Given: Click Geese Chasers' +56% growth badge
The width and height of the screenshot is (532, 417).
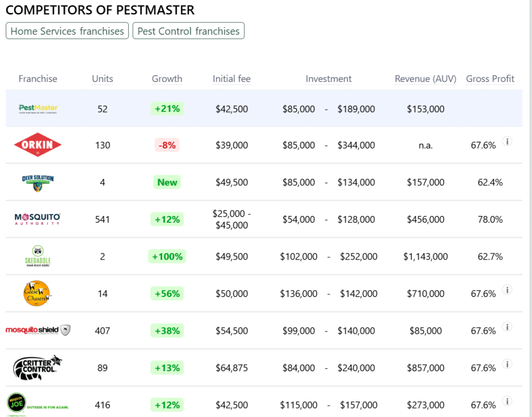Looking at the screenshot, I should 167,293.
